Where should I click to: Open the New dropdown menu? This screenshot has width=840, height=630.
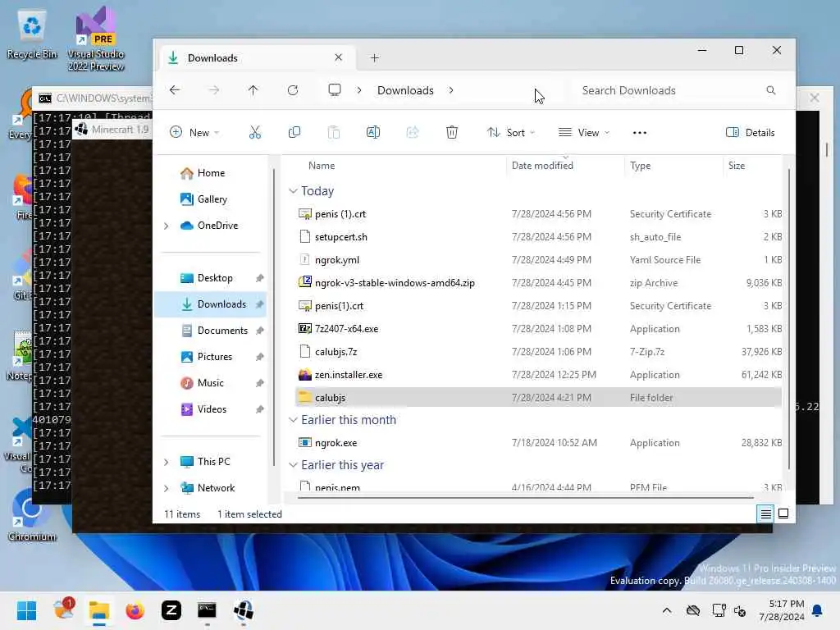[x=194, y=132]
